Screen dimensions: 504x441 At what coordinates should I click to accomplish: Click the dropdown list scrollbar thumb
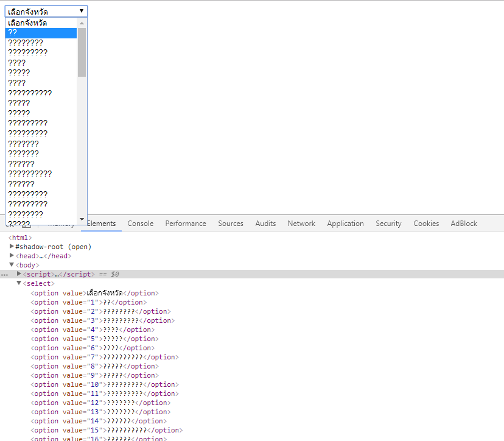click(82, 52)
